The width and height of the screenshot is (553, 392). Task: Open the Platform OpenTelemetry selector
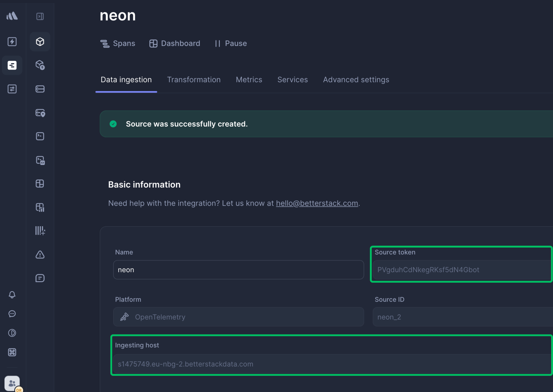click(x=238, y=317)
